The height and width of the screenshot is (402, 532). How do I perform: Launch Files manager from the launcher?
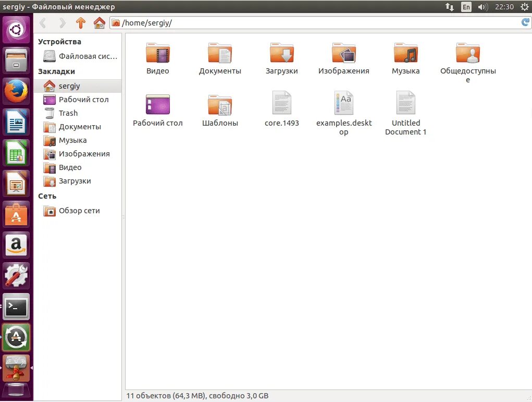coord(16,60)
